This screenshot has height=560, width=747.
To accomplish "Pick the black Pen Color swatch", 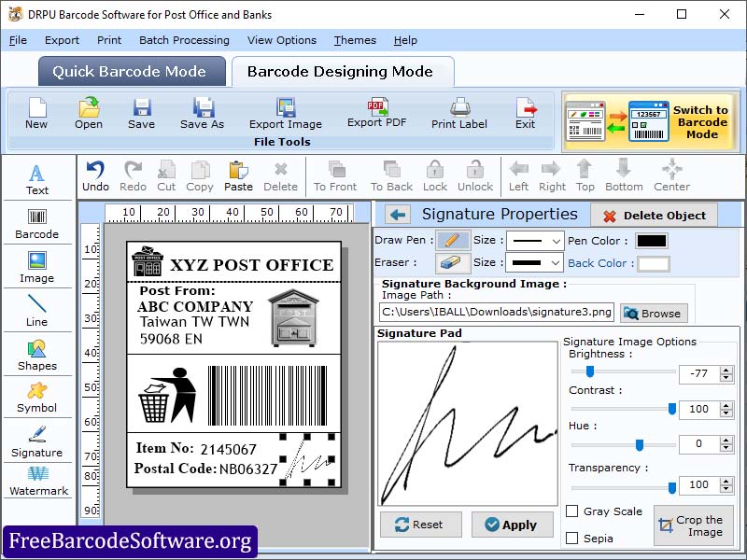I will (652, 241).
